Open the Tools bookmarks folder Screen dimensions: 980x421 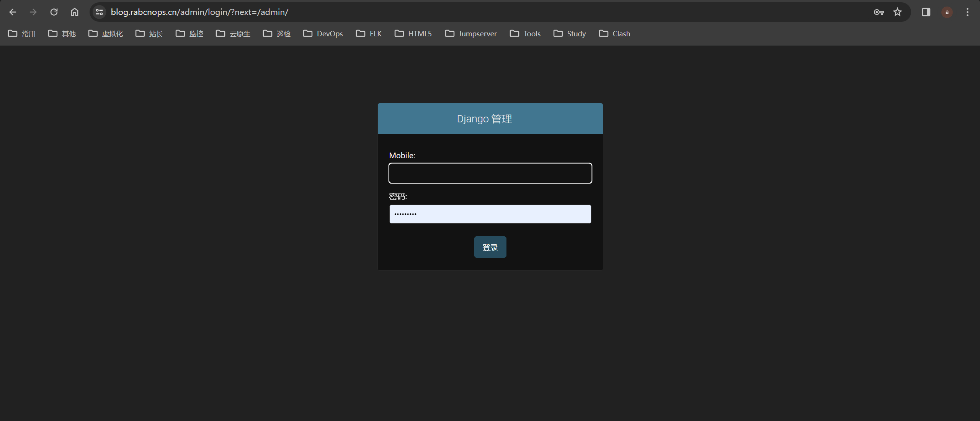click(x=525, y=34)
